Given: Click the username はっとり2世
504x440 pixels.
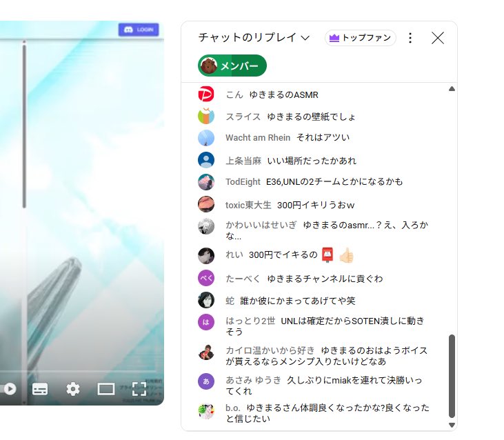Looking at the screenshot, I should click(250, 321).
